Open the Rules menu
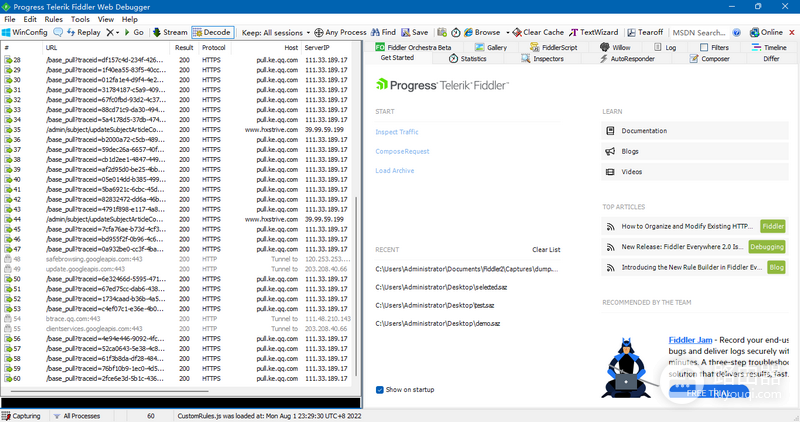The width and height of the screenshot is (800, 422). point(54,19)
